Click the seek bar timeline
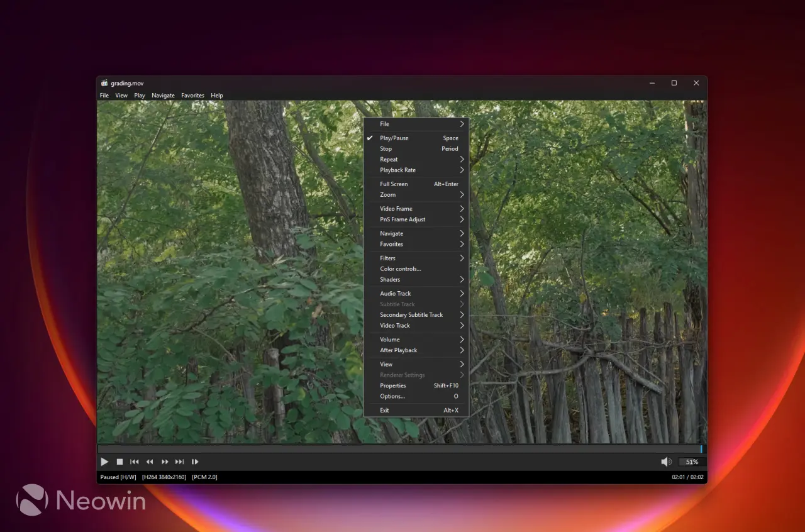805x532 pixels. click(401, 449)
